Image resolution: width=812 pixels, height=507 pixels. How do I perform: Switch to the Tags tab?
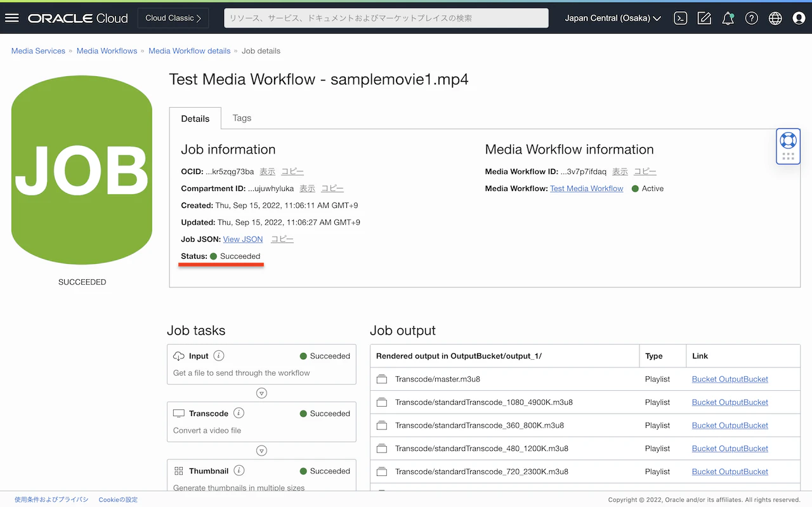[x=242, y=118]
